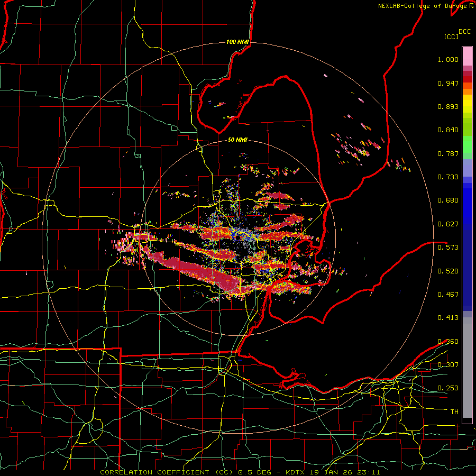Click the 0.627 scale value
This screenshot has height=476, width=476.
coord(448,224)
